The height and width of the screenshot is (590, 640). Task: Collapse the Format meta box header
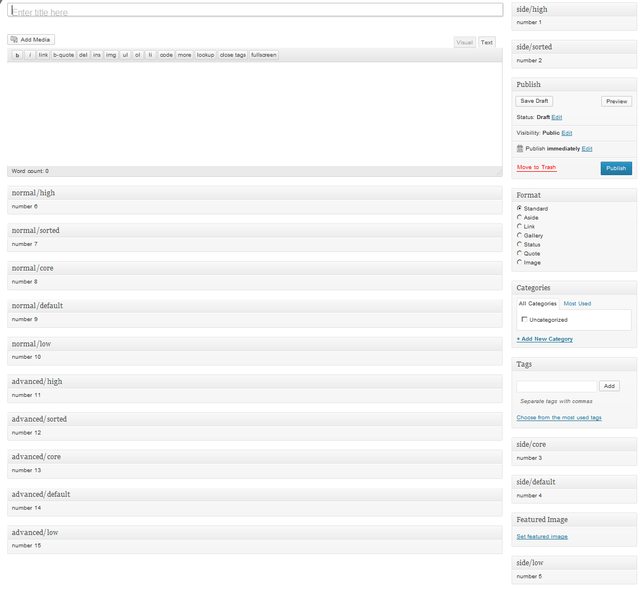pyautogui.click(x=574, y=195)
